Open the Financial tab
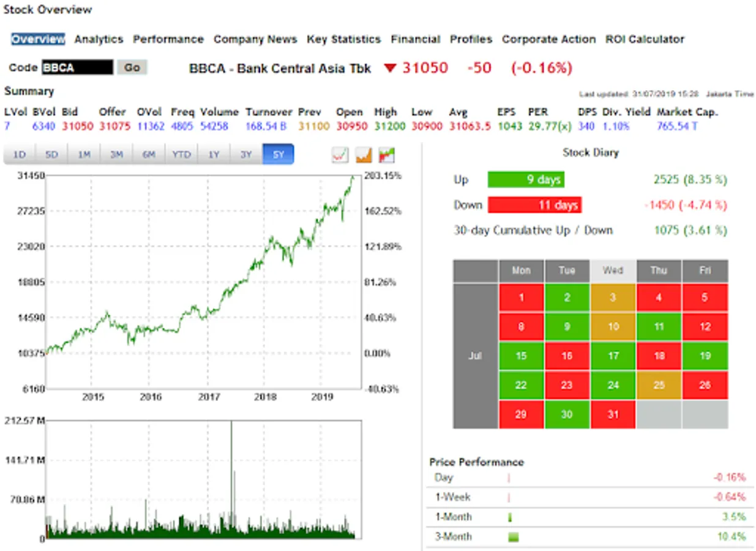756x551 pixels. tap(416, 39)
